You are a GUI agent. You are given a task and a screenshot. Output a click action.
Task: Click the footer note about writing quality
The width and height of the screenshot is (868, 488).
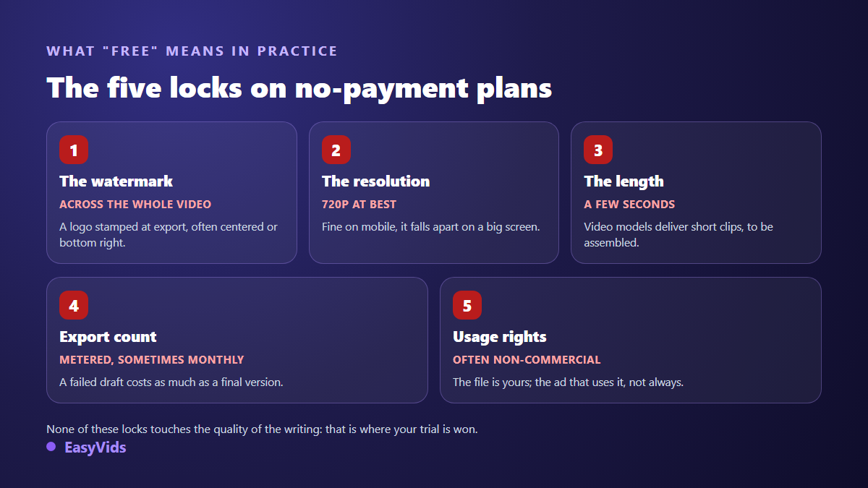[x=262, y=429]
